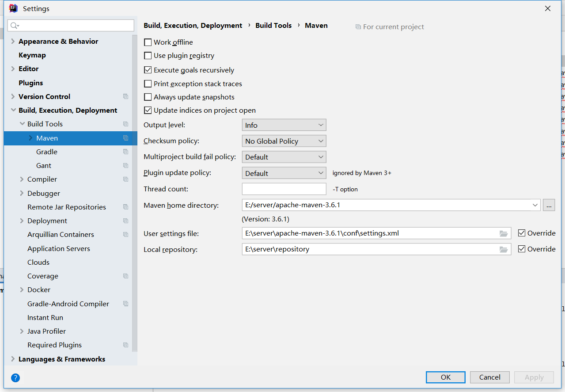Select Gant under Build Tools

tap(44, 165)
